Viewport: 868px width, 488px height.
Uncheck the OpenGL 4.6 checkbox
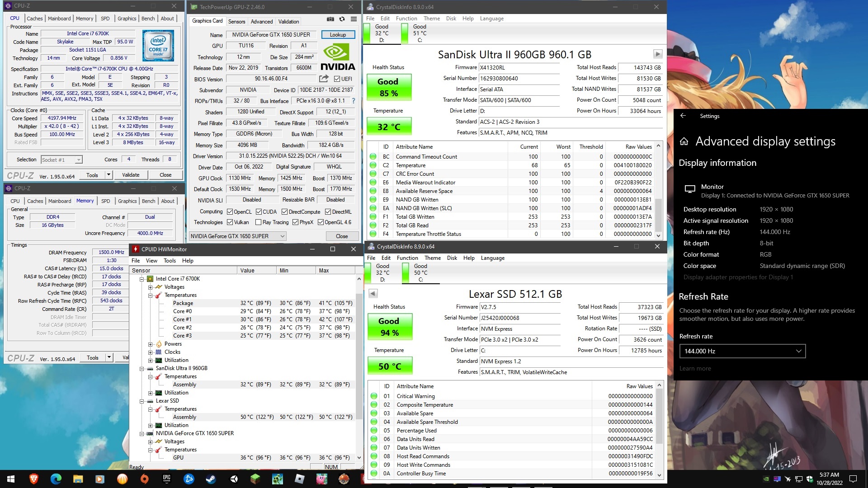321,222
